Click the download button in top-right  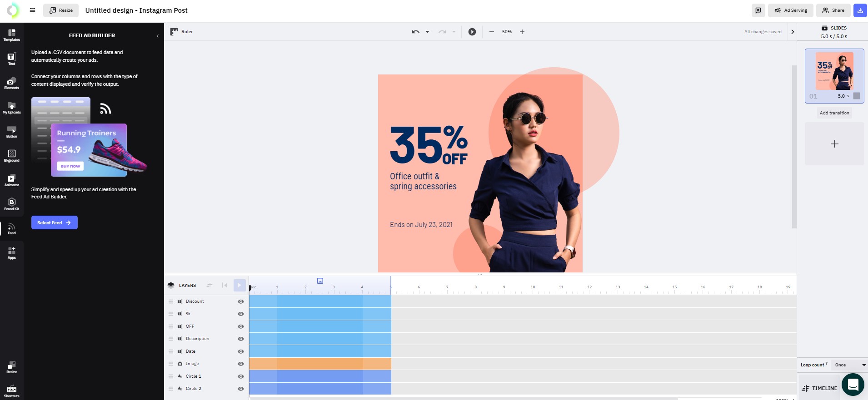tap(860, 10)
